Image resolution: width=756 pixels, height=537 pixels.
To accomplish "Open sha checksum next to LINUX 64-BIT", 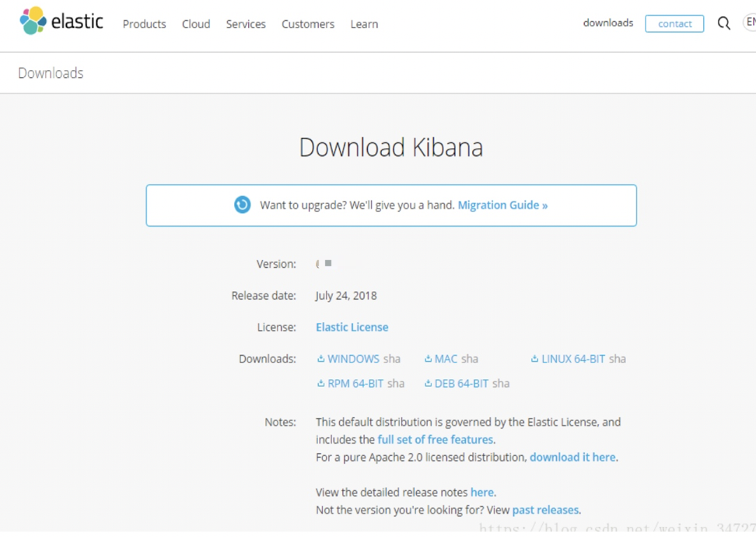I will pyautogui.click(x=618, y=359).
